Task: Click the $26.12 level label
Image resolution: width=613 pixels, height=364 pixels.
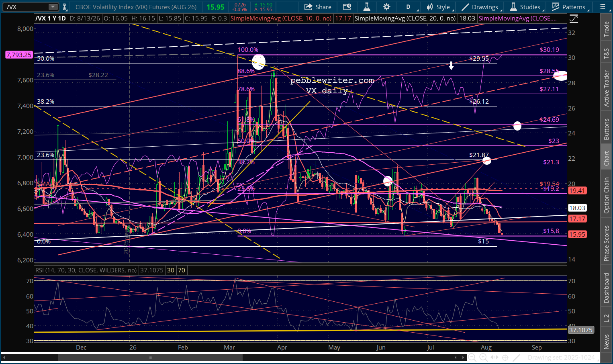Action: (479, 102)
